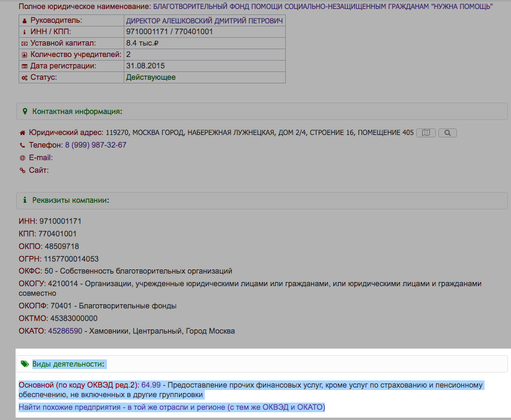The height and width of the screenshot is (420, 511).
Task: Open the map button beside the legal address
Action: tap(426, 133)
